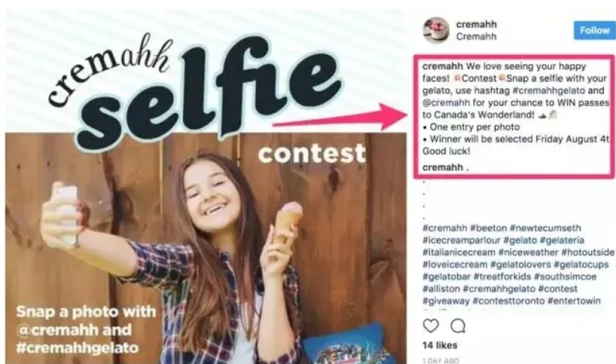Click the #gelateria hashtag
Viewport: 616px width, 364px height.
(x=562, y=240)
